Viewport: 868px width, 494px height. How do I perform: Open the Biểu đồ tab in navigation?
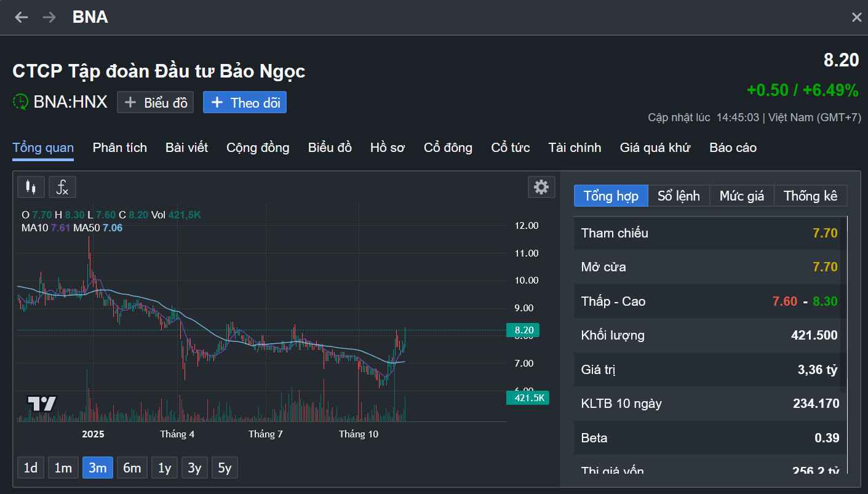[x=330, y=148]
